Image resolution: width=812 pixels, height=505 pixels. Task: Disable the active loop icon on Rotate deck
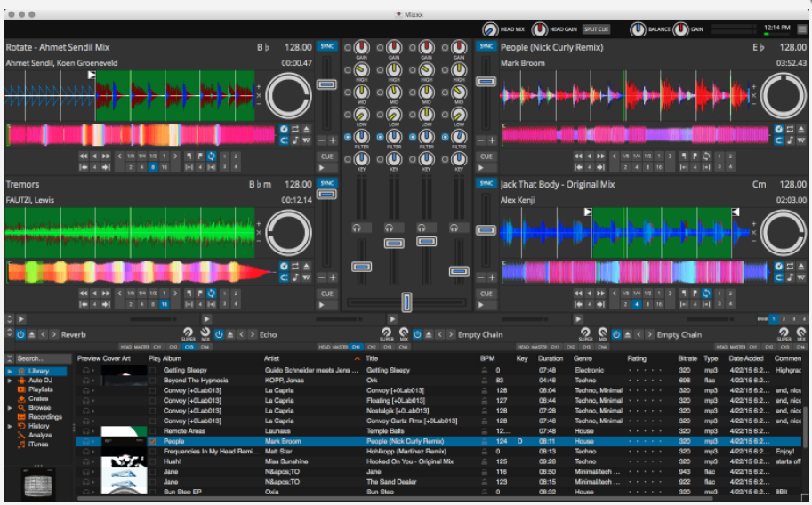tap(212, 156)
